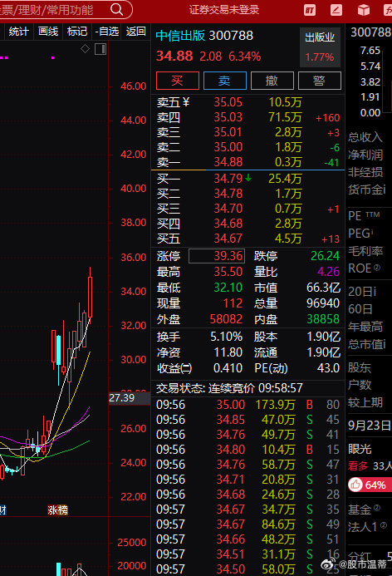Click the 量比 value 4.26

click(328, 272)
